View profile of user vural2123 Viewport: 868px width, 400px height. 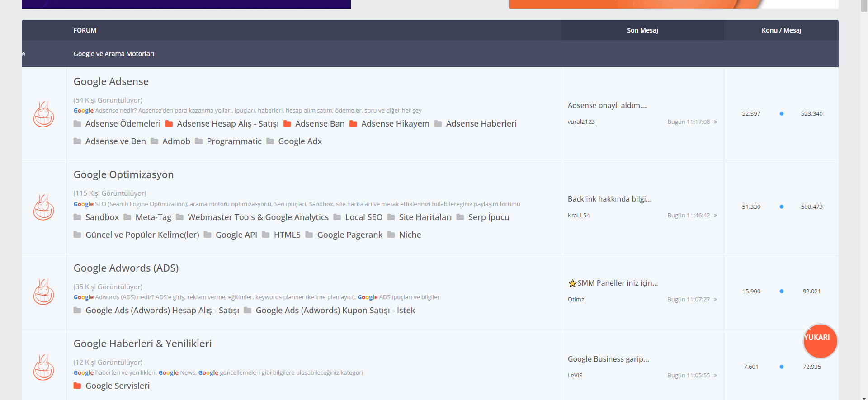(x=581, y=122)
